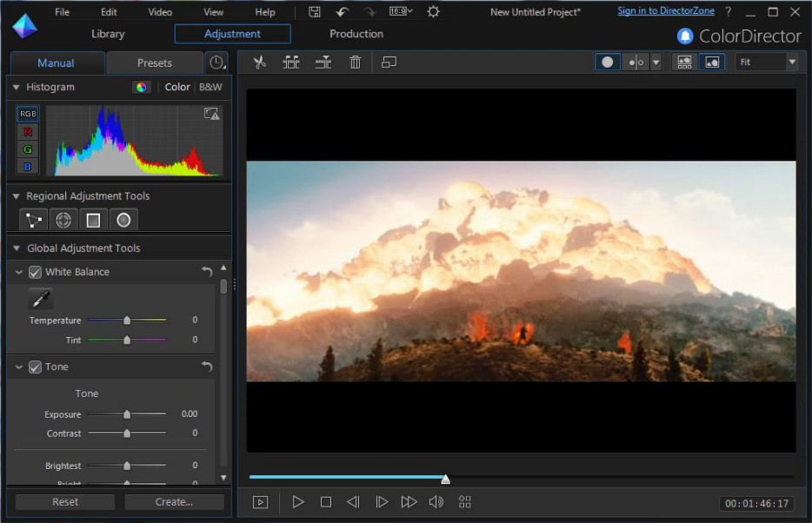This screenshot has height=523, width=812.
Task: Show only the Green histogram channel
Action: click(x=28, y=149)
